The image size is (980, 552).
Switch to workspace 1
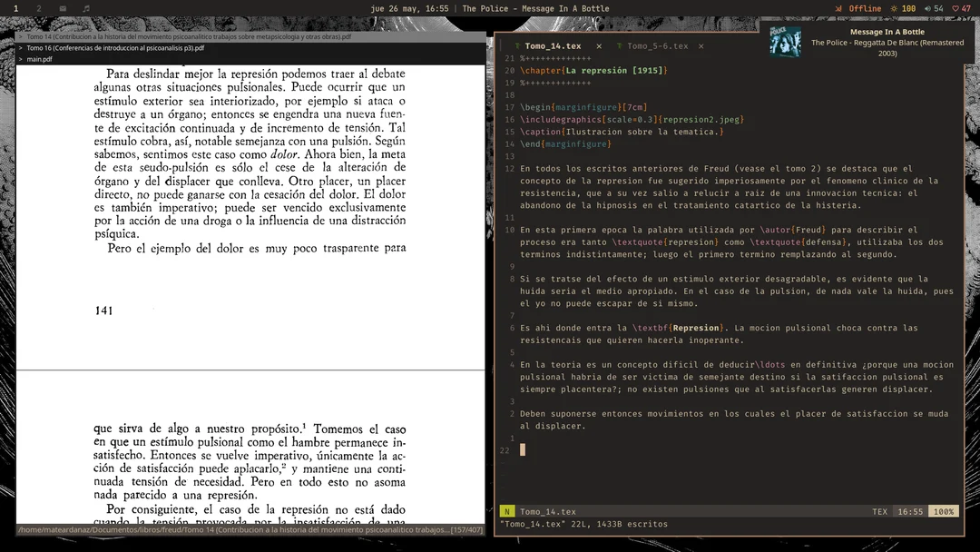tap(15, 8)
